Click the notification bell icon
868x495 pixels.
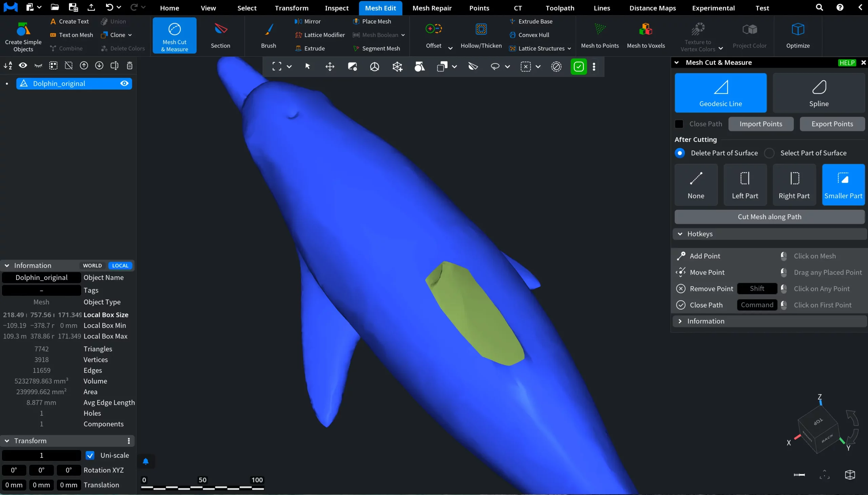point(146,461)
